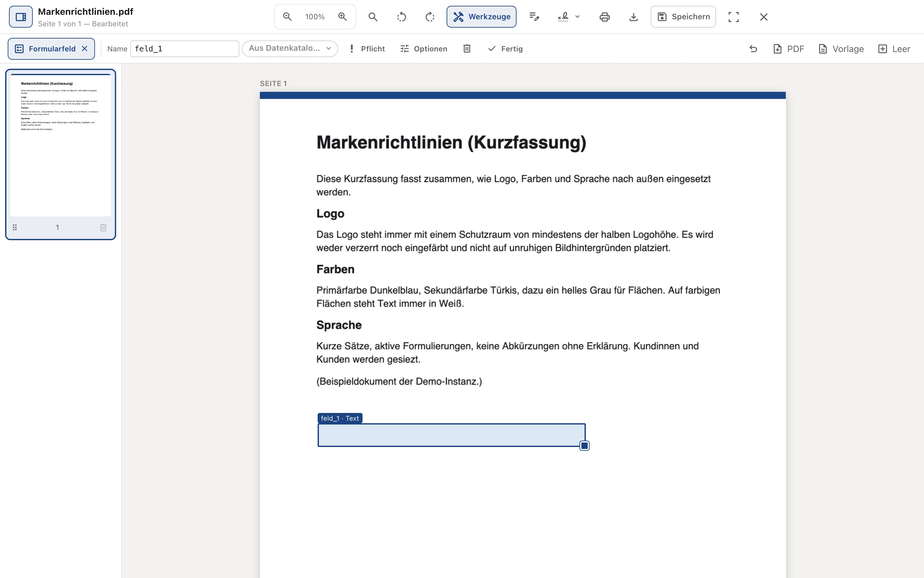
Task: Insert a Leer blank page
Action: point(894,48)
